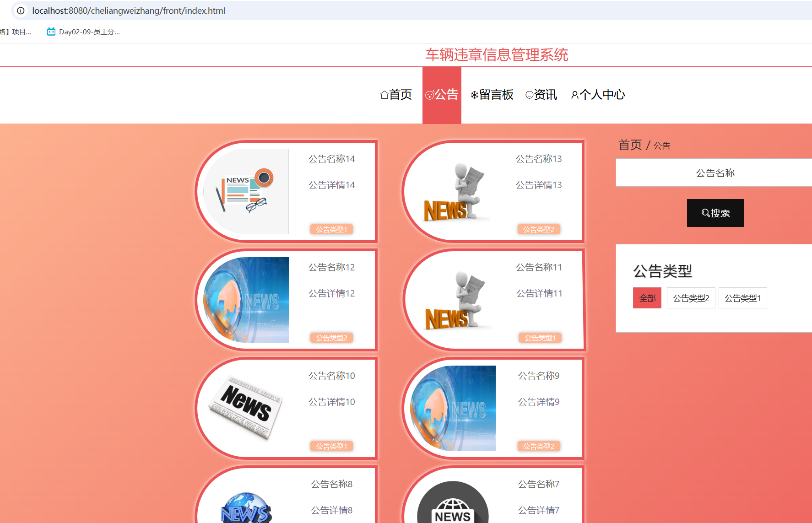Click the 公告详情13 text
The image size is (812, 523).
(x=539, y=185)
